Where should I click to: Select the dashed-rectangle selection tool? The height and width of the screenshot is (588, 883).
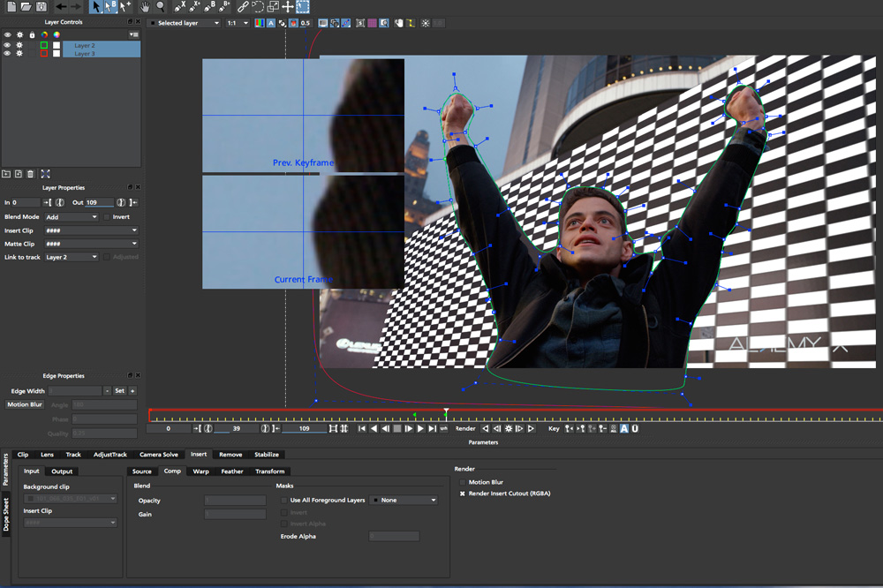[x=302, y=7]
